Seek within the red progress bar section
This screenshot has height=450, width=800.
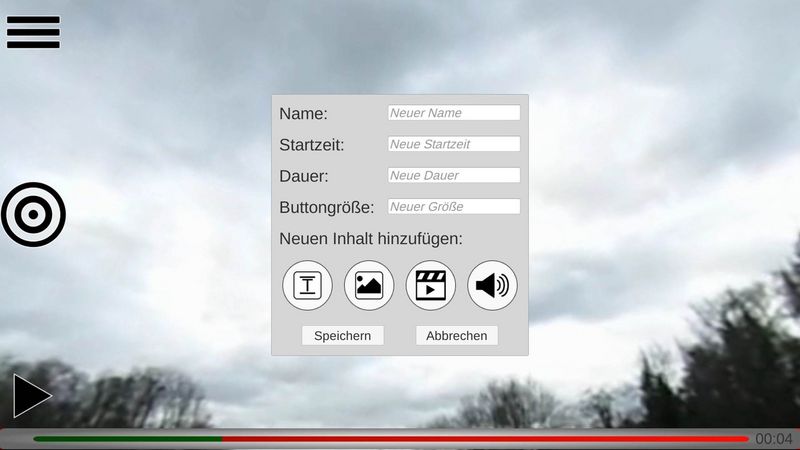point(485,439)
